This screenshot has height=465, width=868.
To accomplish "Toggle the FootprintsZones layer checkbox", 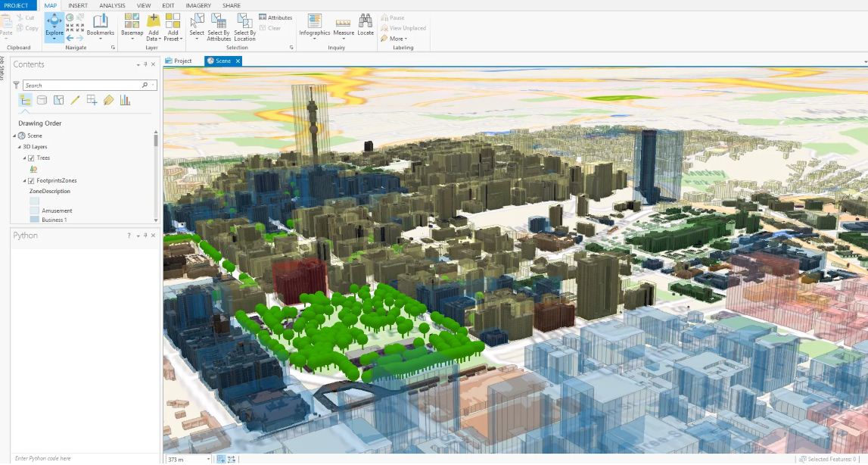I will click(x=31, y=181).
